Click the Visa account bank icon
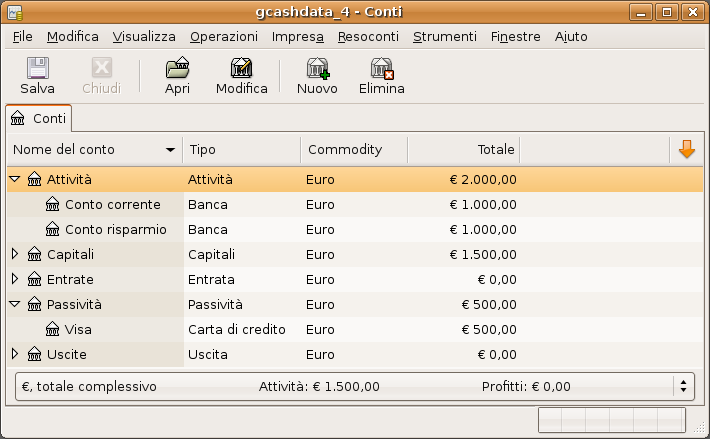The width and height of the screenshot is (710, 439). point(53,329)
